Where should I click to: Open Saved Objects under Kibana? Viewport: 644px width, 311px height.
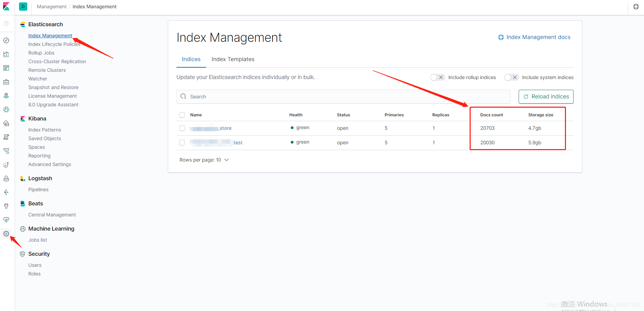pyautogui.click(x=45, y=138)
